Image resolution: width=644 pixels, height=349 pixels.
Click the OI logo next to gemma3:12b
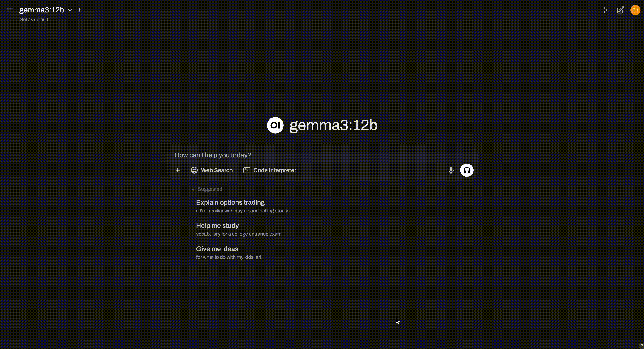coord(275,125)
